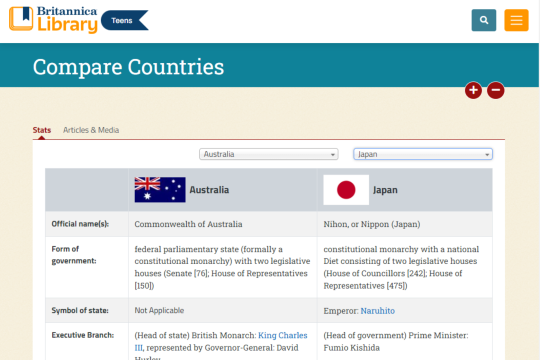Open the search magnifier button
This screenshot has width=540, height=360.
(484, 20)
